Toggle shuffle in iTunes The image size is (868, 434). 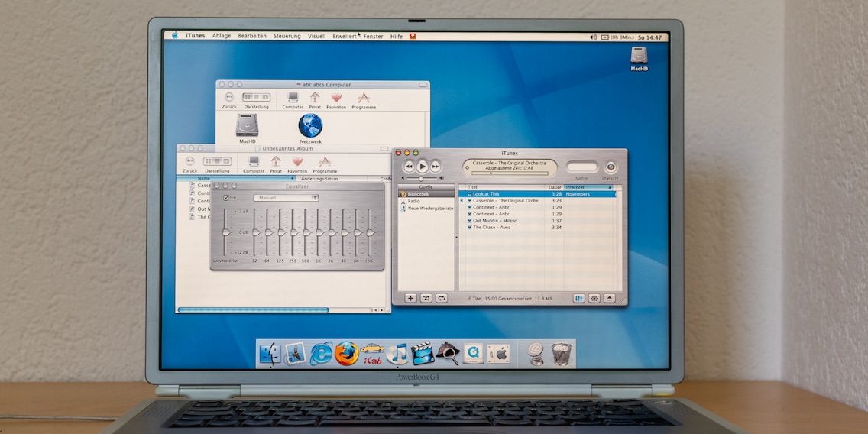pos(426,298)
